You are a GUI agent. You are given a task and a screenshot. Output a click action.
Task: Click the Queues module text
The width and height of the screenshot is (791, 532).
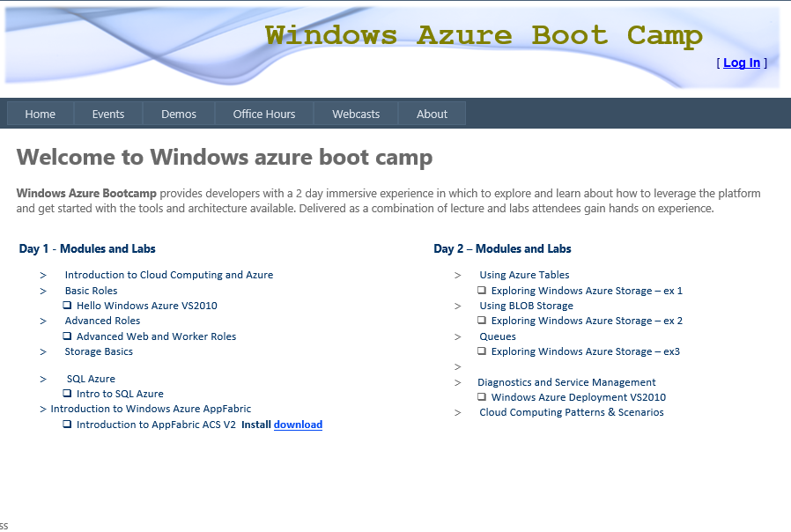pos(498,336)
